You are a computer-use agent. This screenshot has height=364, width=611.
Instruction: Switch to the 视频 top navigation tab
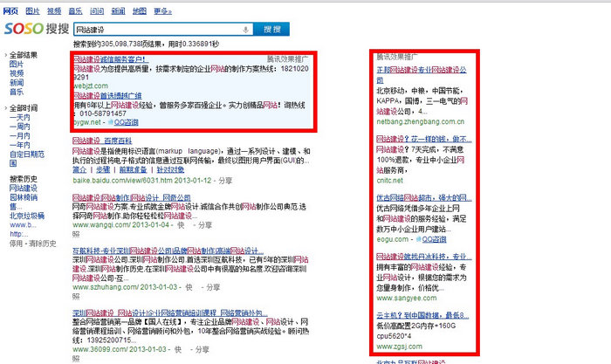54,10
